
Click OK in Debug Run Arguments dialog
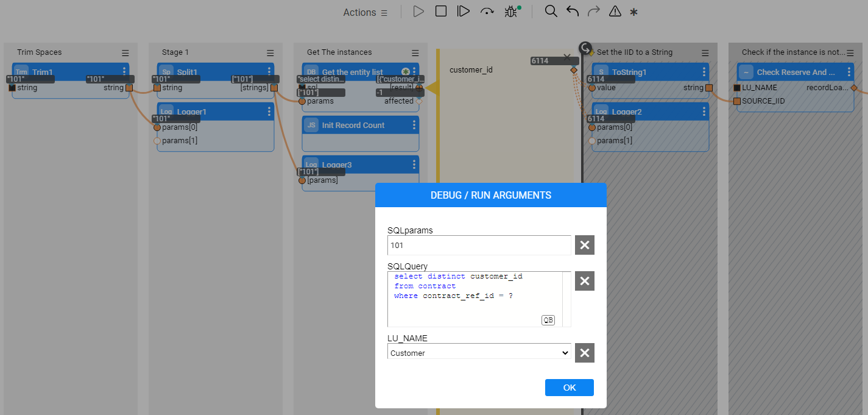pyautogui.click(x=569, y=388)
